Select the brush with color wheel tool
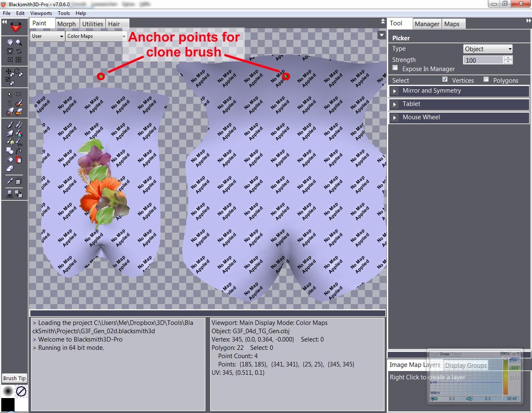Screen dimensions: 532x413 point(19,133)
